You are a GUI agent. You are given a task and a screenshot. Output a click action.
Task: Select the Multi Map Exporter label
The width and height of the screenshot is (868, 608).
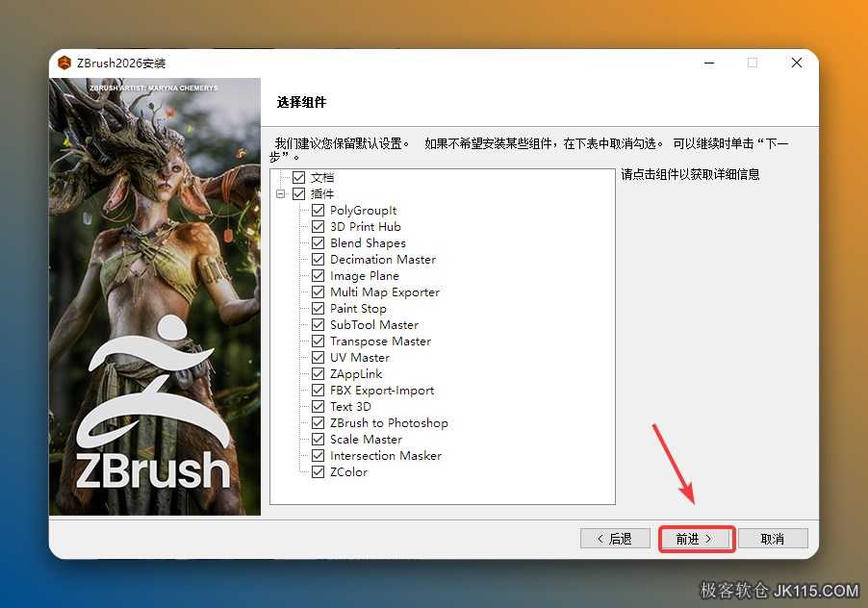(385, 291)
